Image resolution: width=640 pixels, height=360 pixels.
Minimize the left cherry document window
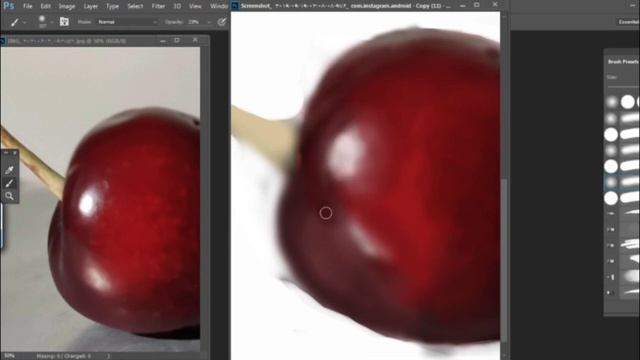click(x=163, y=41)
